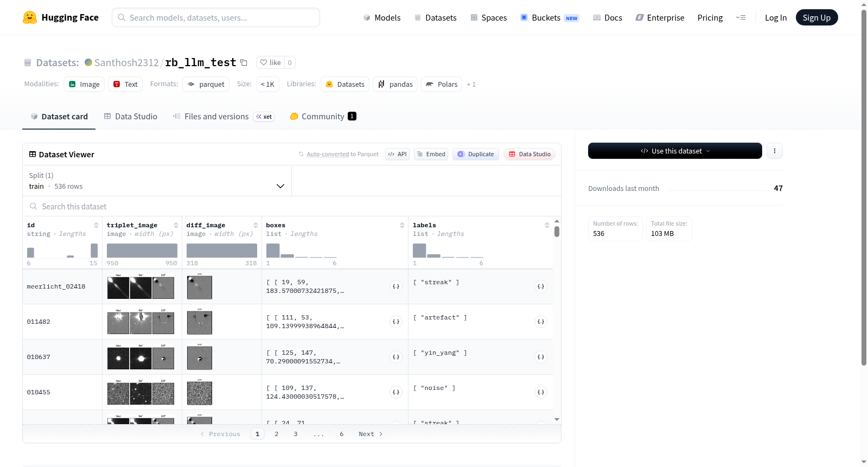
Task: Switch to the Files and versions tab
Action: pyautogui.click(x=224, y=117)
